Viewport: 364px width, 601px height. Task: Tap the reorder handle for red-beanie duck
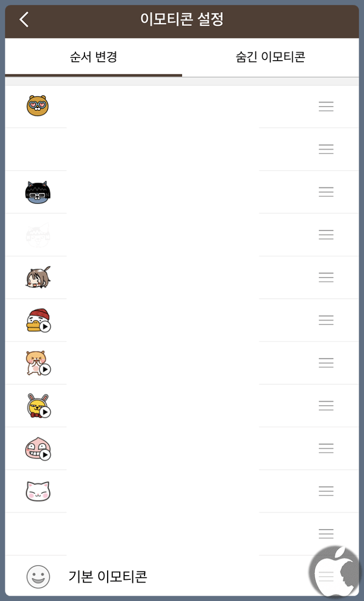pos(326,320)
